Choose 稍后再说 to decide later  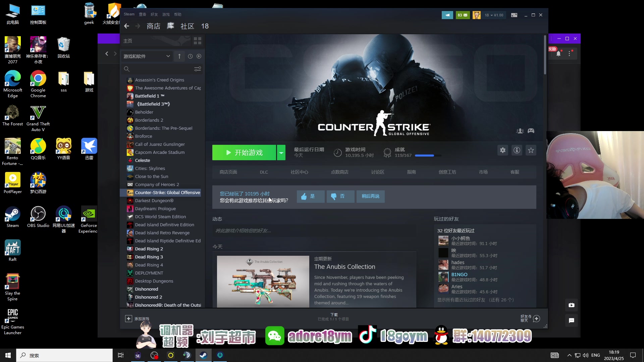click(x=371, y=196)
